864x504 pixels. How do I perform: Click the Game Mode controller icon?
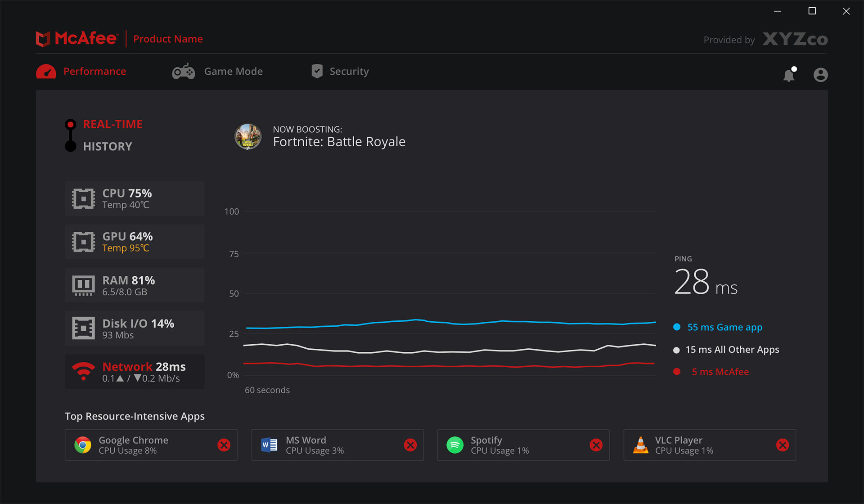(x=184, y=72)
